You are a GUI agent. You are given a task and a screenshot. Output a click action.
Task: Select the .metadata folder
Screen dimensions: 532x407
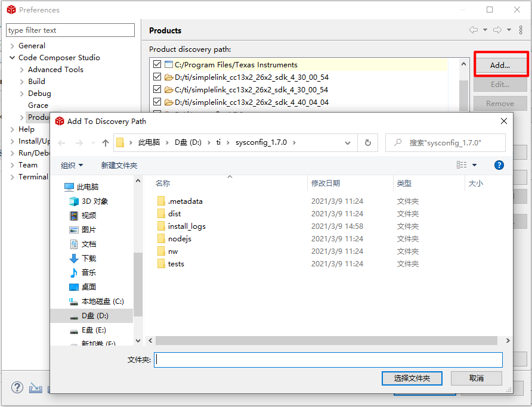click(180, 201)
